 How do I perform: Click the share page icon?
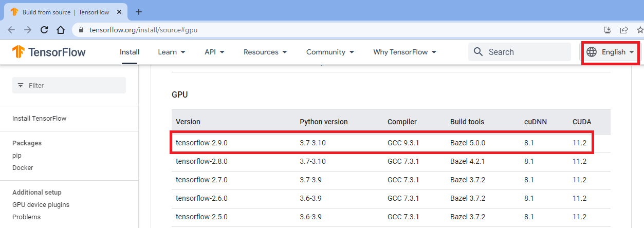pyautogui.click(x=624, y=30)
